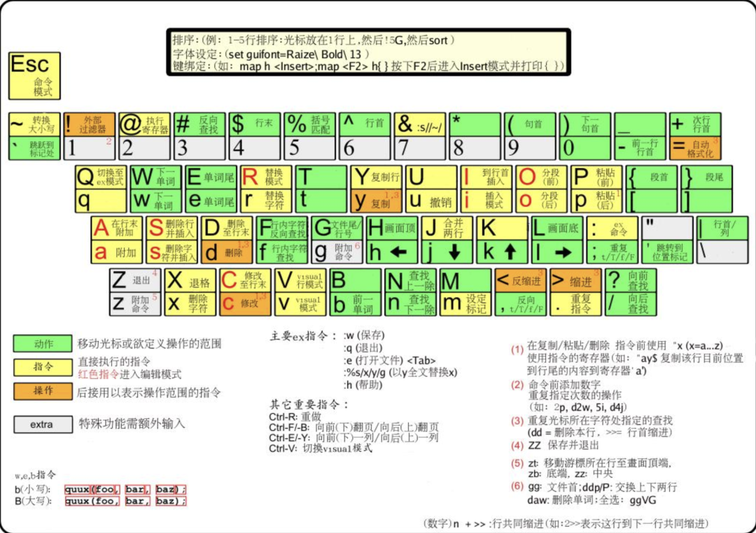
Task: Click uppercase X 退格 key
Action: 190,281
